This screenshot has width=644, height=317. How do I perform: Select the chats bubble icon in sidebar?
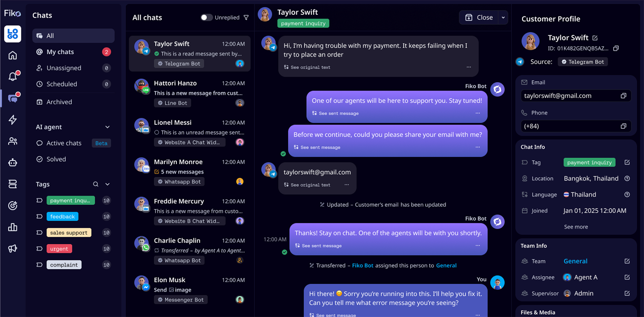tap(12, 98)
